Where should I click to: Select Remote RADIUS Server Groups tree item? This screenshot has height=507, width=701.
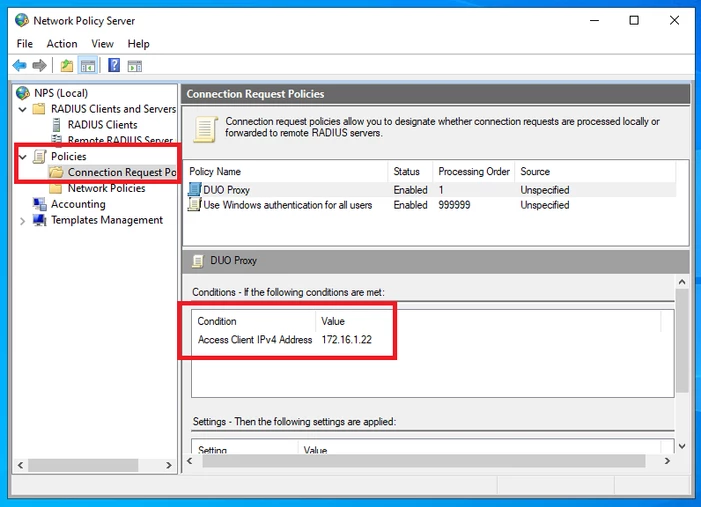(x=120, y=140)
